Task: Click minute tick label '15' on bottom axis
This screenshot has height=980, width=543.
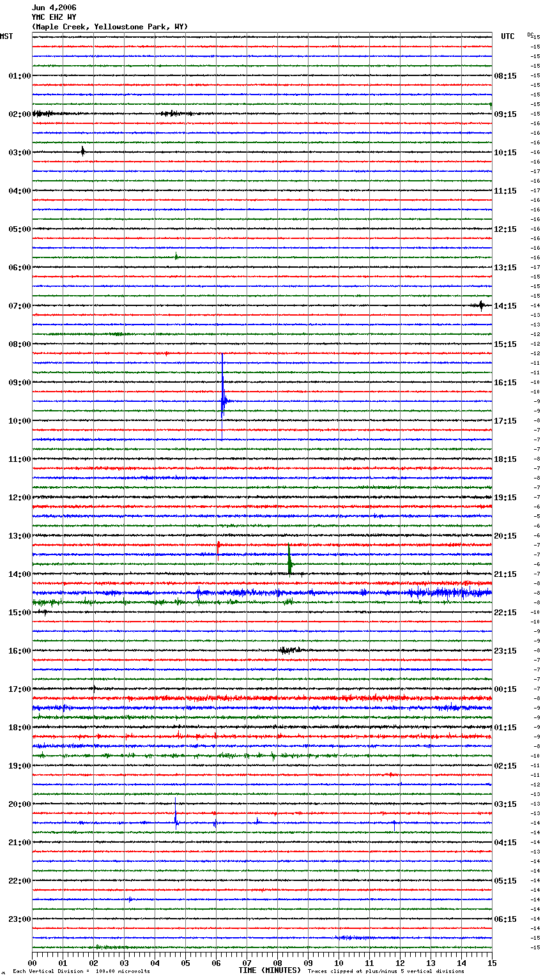Action: (492, 963)
